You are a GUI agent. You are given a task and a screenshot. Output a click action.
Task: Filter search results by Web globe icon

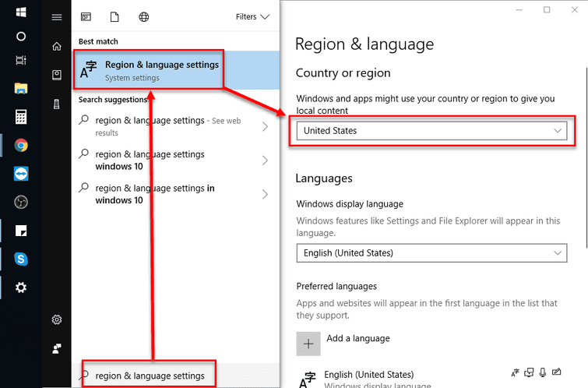click(143, 17)
